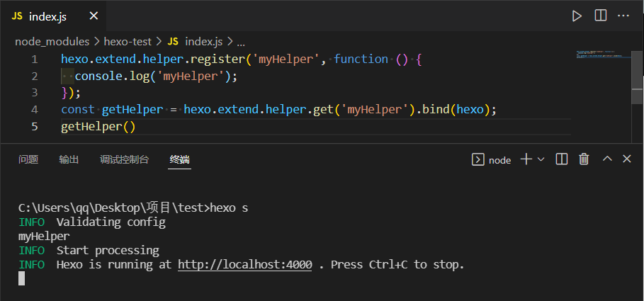Click the node_modules breadcrumb segment
Image resolution: width=644 pixels, height=301 pixels.
click(x=52, y=41)
